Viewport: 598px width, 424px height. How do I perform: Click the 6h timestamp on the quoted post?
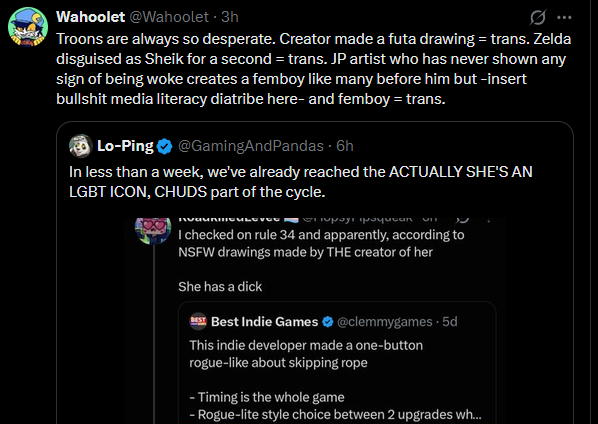(x=345, y=146)
